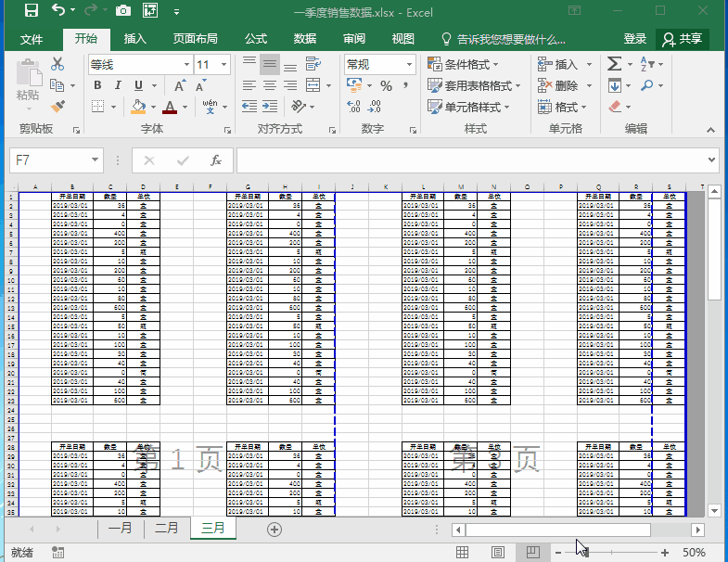Expand the number format combo box
This screenshot has height=562, width=728.
pyautogui.click(x=409, y=65)
